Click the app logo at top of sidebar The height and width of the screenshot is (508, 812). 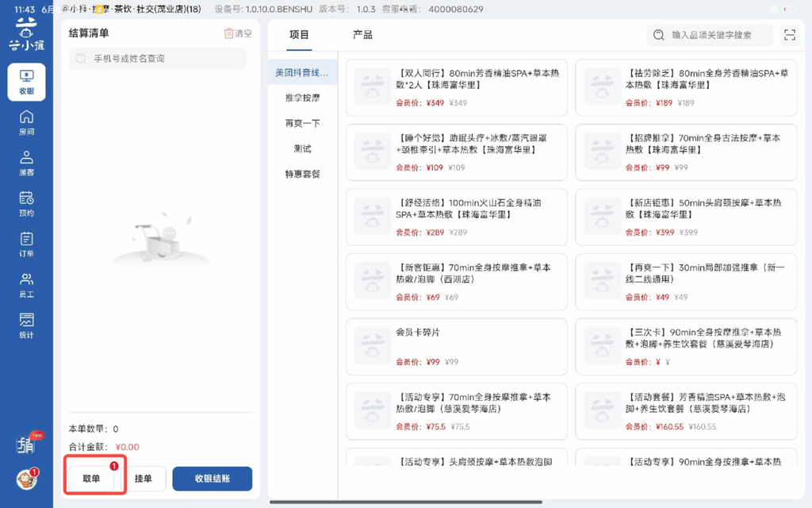pos(26,34)
